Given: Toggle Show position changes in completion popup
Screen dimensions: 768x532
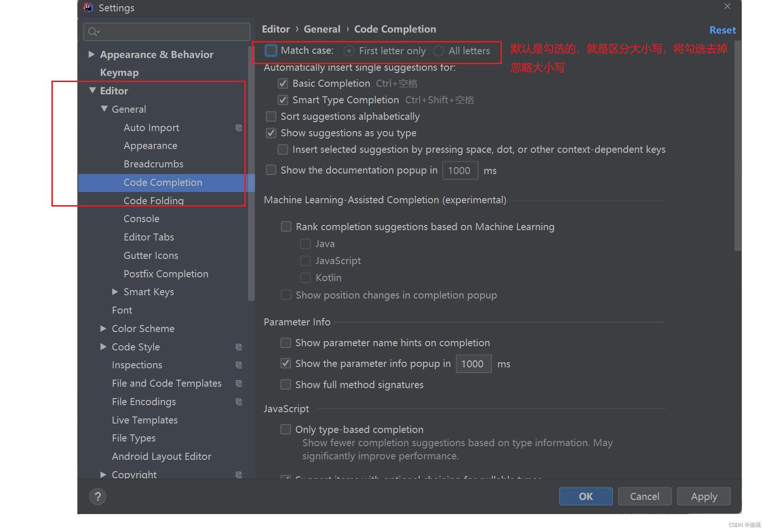Looking at the screenshot, I should pos(286,295).
